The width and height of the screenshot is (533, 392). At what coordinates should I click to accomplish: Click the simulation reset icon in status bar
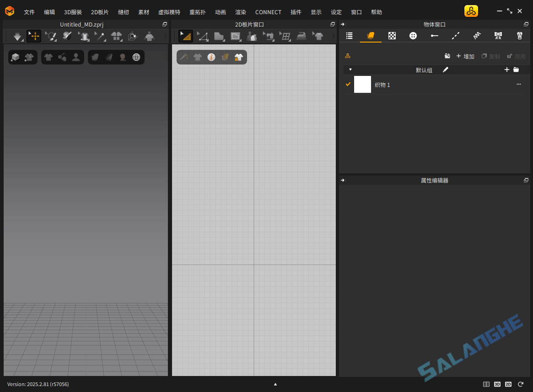pyautogui.click(x=521, y=384)
